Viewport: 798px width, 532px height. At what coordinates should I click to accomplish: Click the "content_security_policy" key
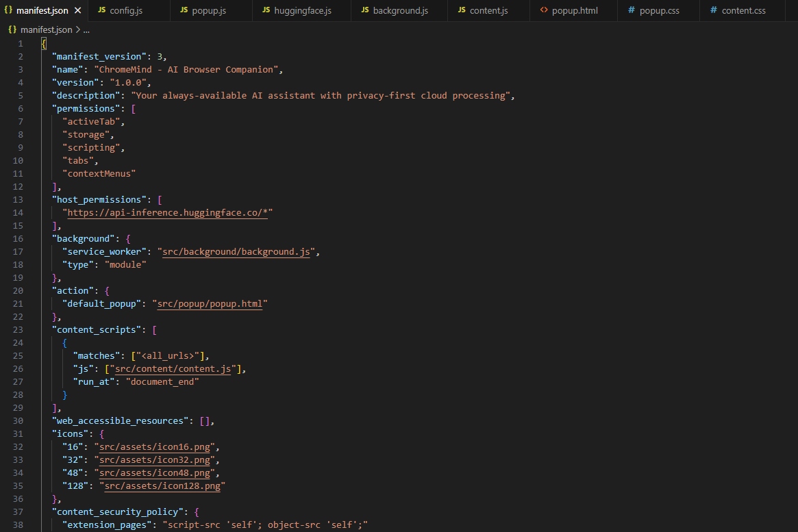click(117, 511)
